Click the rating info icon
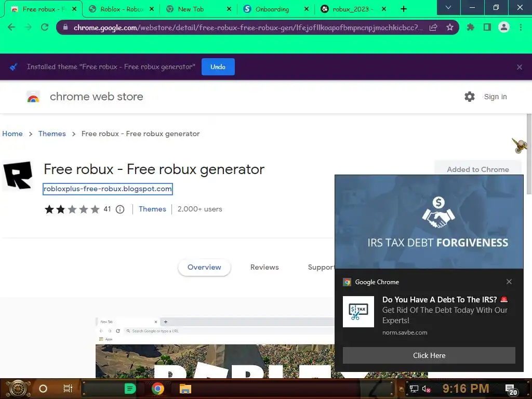The width and height of the screenshot is (532, 399). [120, 209]
